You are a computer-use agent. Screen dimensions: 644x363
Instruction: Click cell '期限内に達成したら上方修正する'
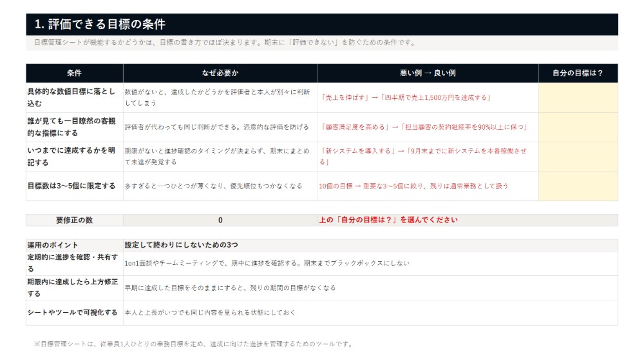(74, 288)
